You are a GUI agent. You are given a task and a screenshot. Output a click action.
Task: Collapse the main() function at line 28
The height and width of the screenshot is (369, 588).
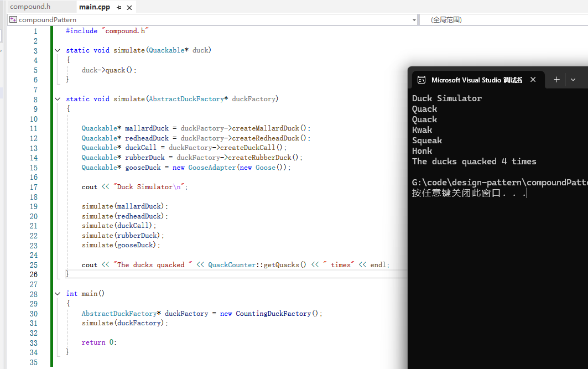(58, 294)
